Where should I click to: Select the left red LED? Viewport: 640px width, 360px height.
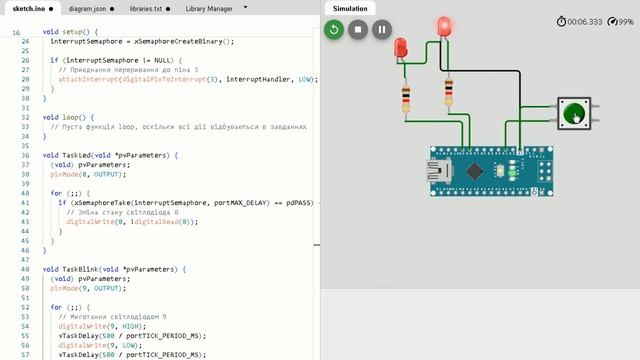pos(401,49)
